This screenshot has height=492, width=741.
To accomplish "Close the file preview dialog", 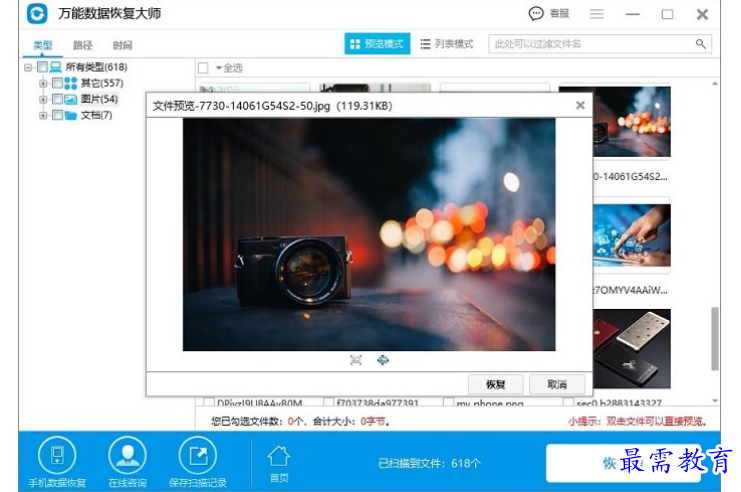I will click(x=580, y=105).
